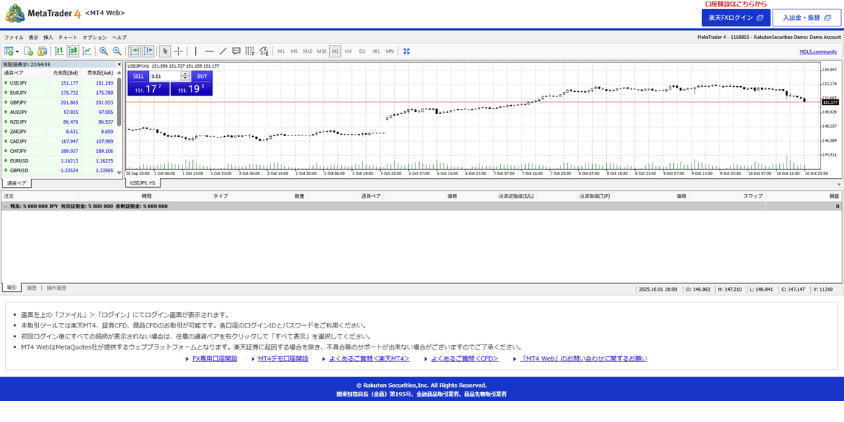Switch chart to line chart display

point(87,51)
